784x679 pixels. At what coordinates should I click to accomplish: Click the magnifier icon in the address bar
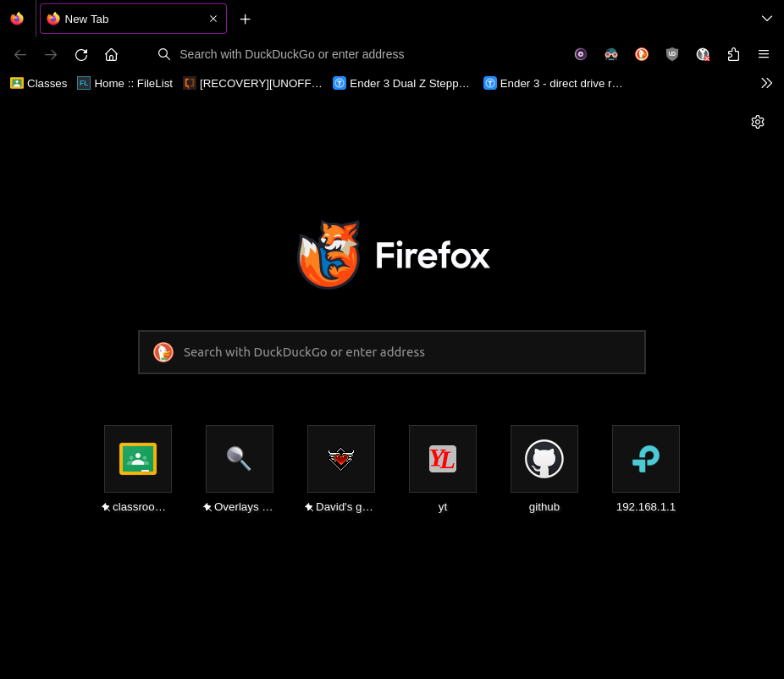(164, 54)
